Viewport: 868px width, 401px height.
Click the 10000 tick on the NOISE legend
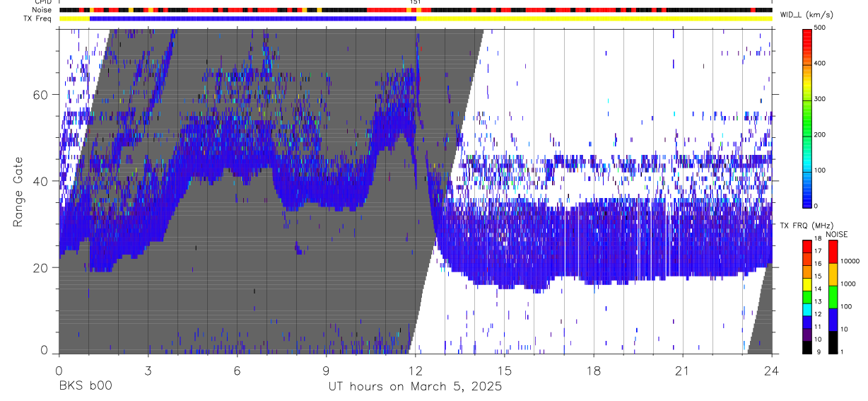tap(851, 261)
